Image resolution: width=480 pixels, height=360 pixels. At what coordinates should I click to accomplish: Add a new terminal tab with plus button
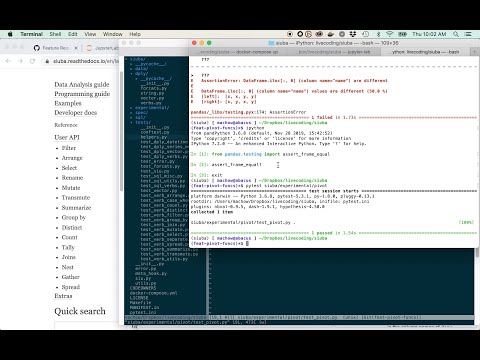point(475,52)
